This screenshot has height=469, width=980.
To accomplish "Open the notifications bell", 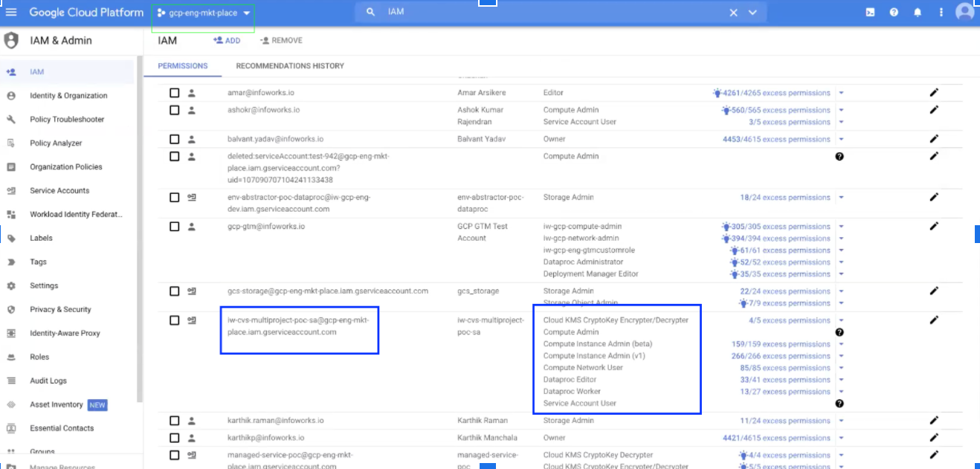I will pos(918,12).
